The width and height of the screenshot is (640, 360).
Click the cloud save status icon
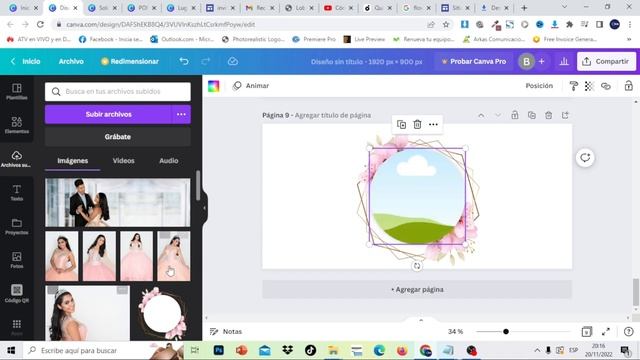point(233,61)
